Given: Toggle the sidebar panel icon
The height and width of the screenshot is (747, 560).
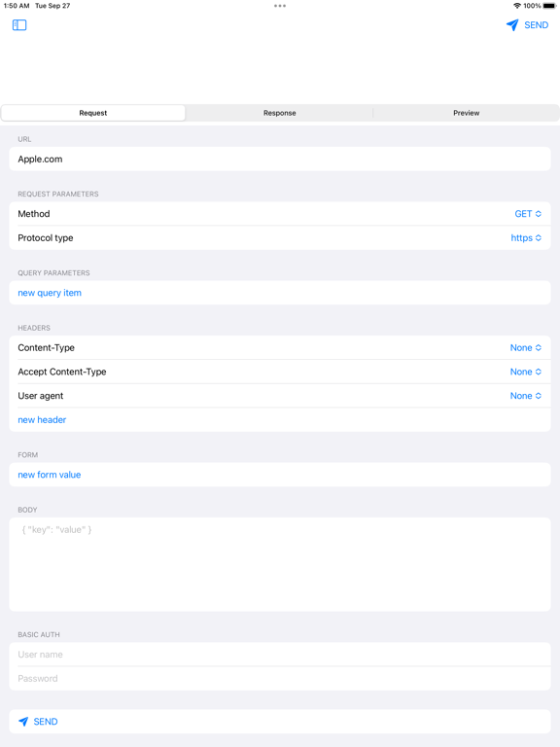Looking at the screenshot, I should coord(19,24).
